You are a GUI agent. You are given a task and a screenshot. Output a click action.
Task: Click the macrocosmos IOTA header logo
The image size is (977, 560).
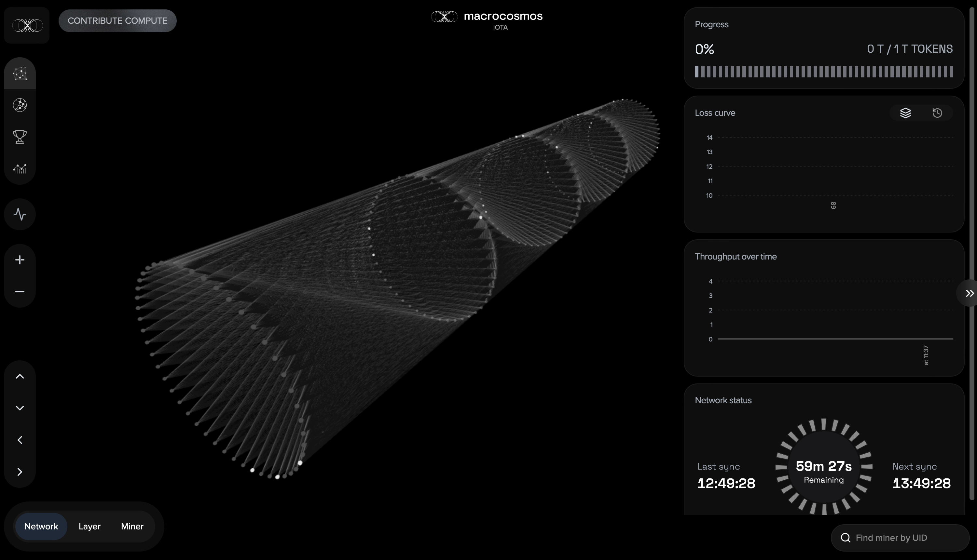487,20
